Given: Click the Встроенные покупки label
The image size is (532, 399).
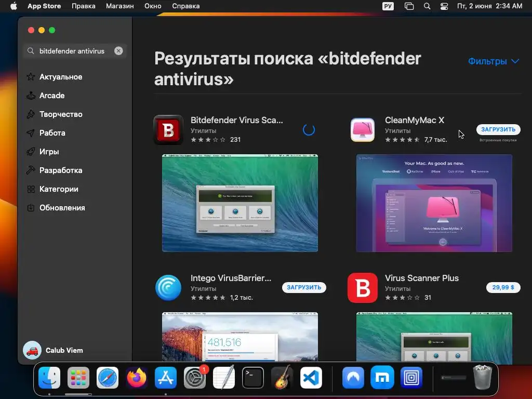Looking at the screenshot, I should coord(498,140).
